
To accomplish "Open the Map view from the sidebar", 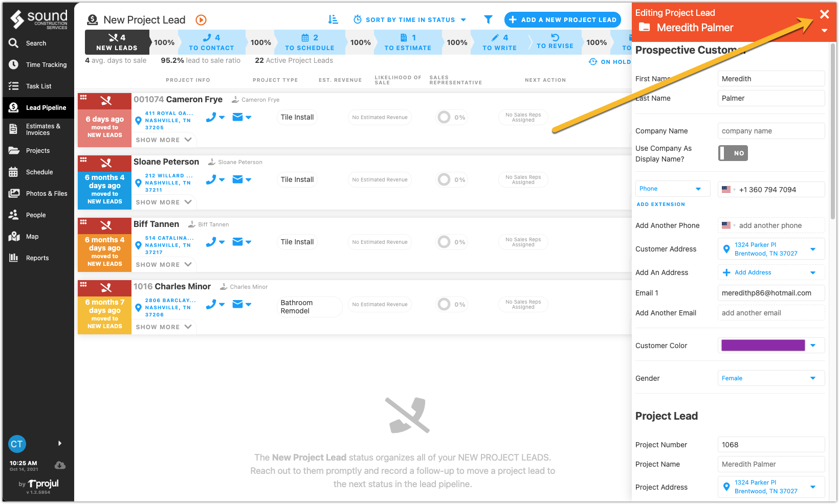I will (32, 236).
